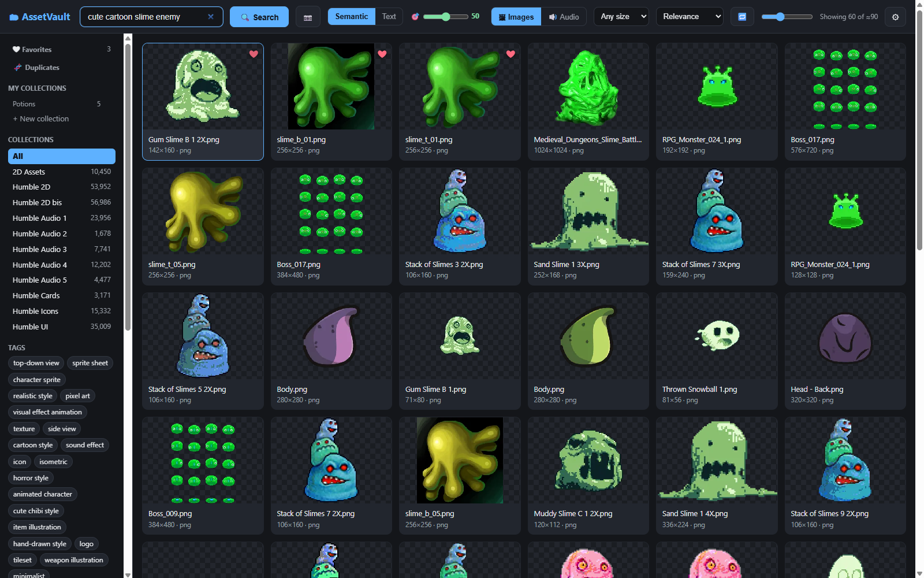
Task: Select the Humble UI collection
Action: 62,327
